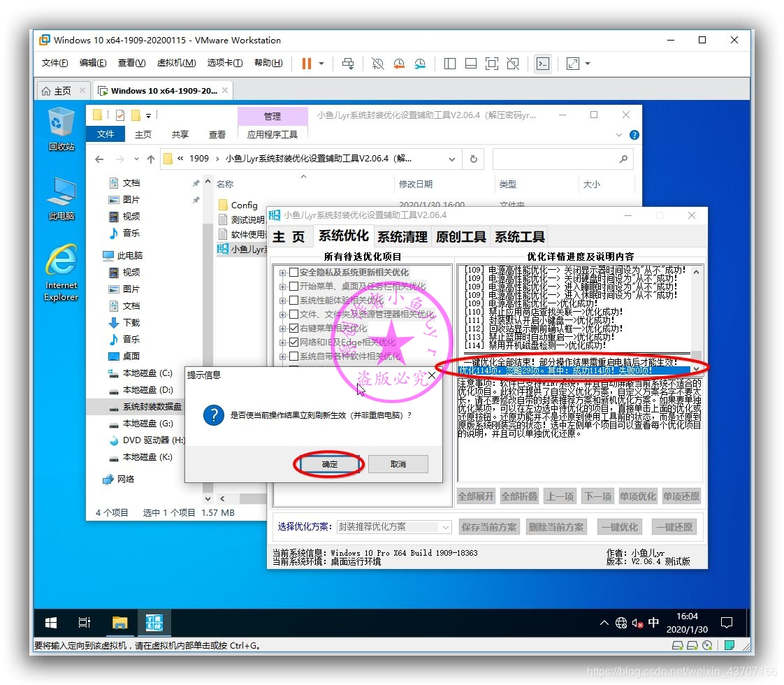Viewport: 784px width, 685px height.
Task: Take a snapshot of the virtual machine
Action: [x=378, y=64]
